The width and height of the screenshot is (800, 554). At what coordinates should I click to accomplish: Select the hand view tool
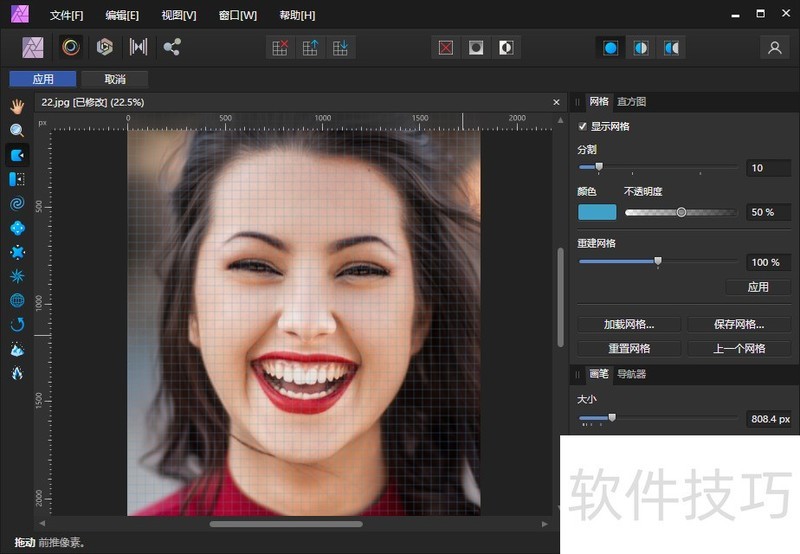(17, 107)
